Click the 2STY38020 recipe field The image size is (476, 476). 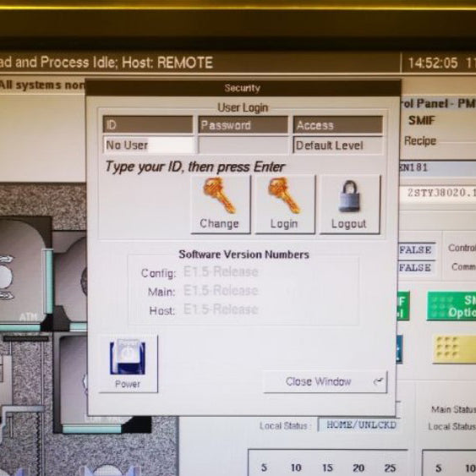439,193
